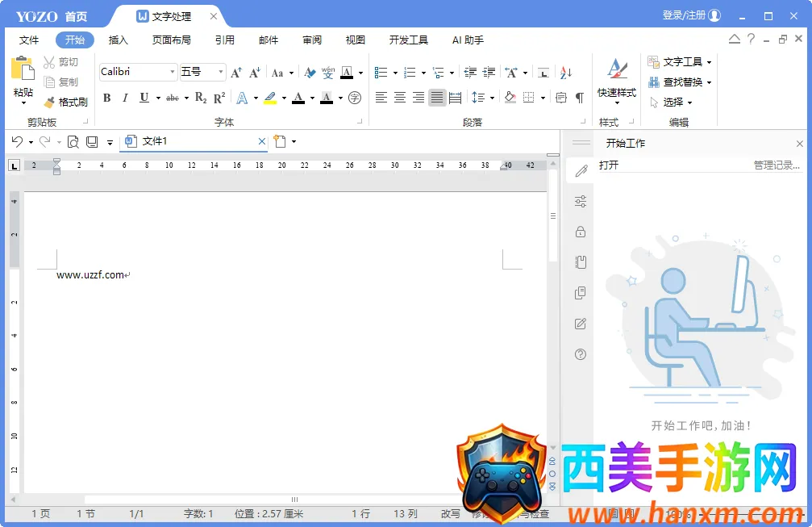812x527 pixels.
Task: Click the sort A-Z icon
Action: [x=565, y=73]
